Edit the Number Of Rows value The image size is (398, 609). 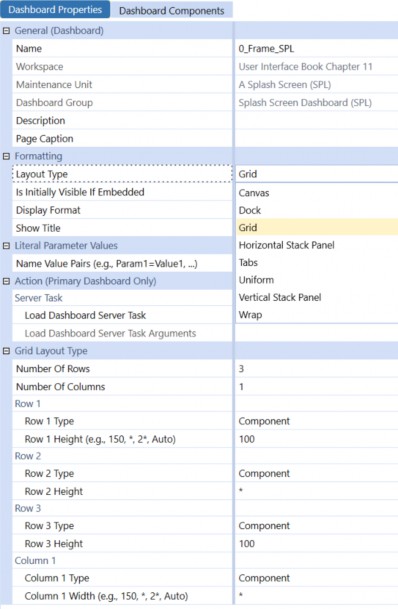point(316,369)
